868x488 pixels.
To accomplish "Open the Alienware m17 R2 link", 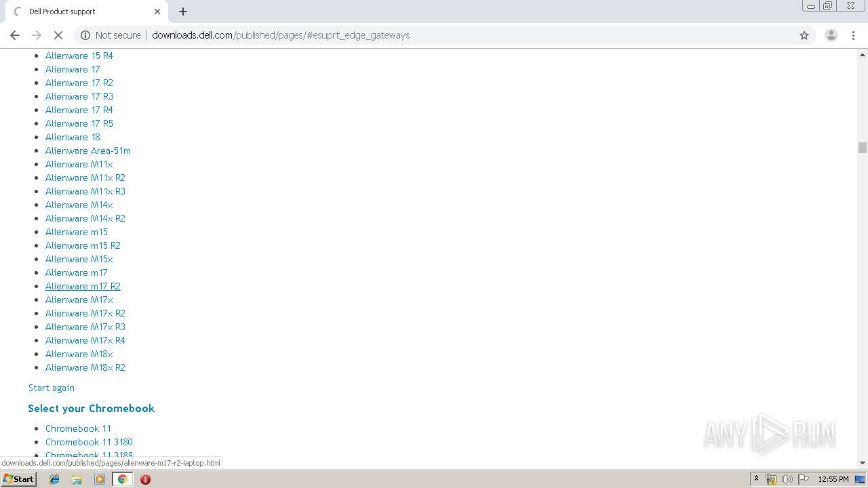I will (x=83, y=286).
